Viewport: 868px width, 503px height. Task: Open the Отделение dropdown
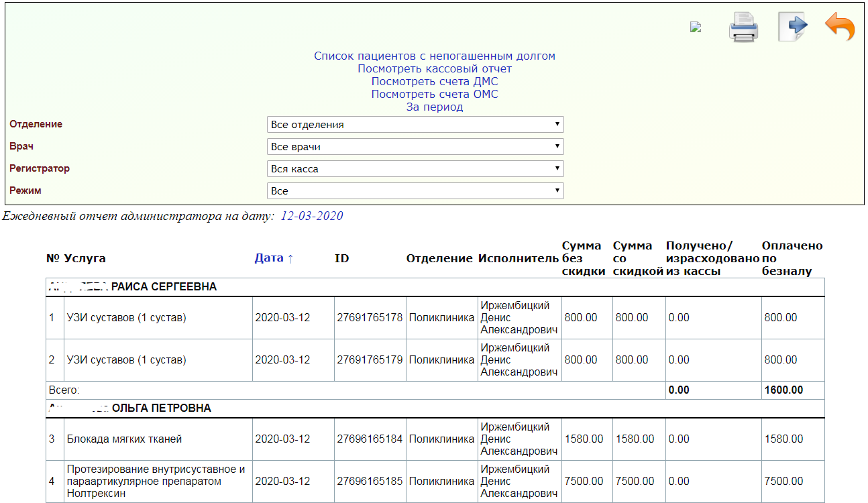pyautogui.click(x=415, y=125)
